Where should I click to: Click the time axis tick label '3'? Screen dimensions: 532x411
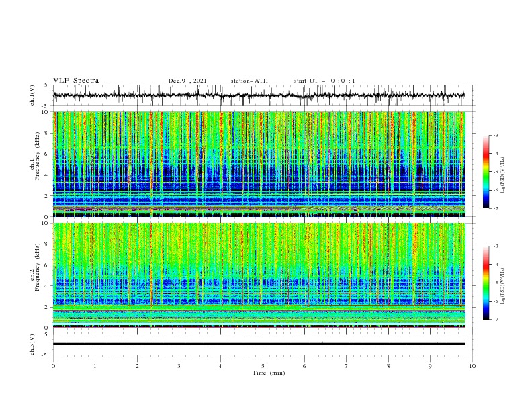click(179, 366)
